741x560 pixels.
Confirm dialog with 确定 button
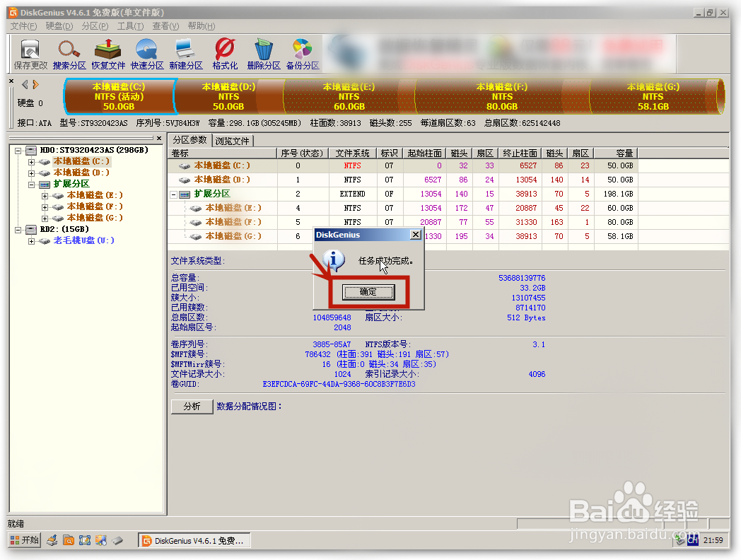coord(368,292)
